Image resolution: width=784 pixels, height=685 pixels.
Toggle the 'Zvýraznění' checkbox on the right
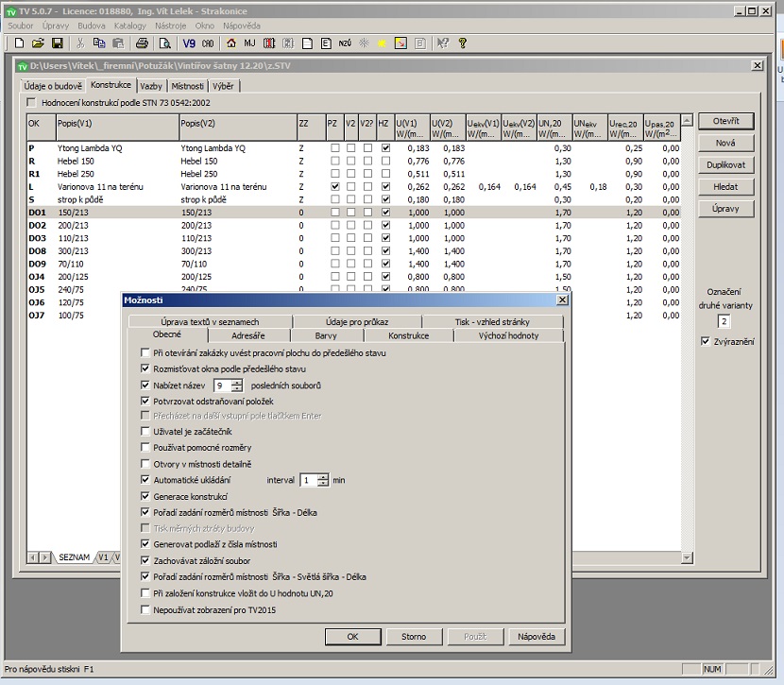706,342
